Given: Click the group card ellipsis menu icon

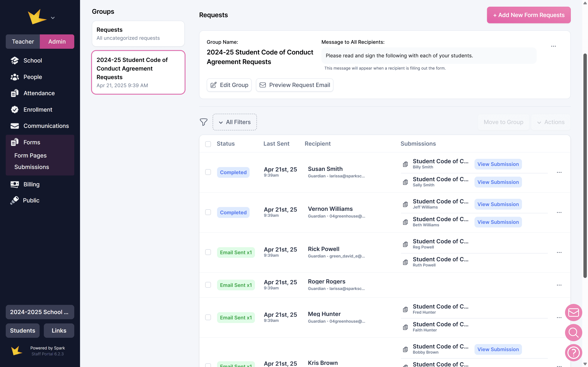Looking at the screenshot, I should click(553, 46).
